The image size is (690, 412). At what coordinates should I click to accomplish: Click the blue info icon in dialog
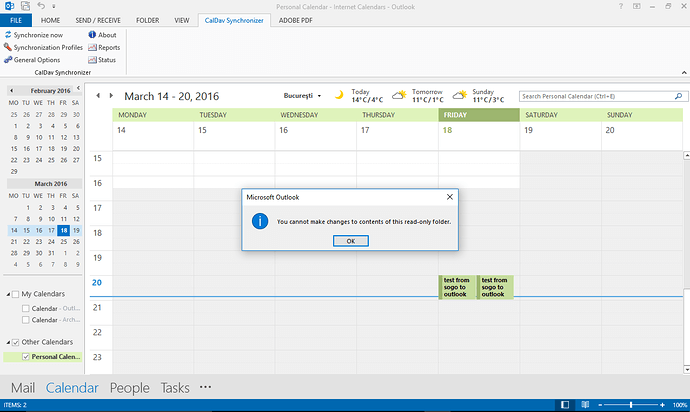[260, 221]
